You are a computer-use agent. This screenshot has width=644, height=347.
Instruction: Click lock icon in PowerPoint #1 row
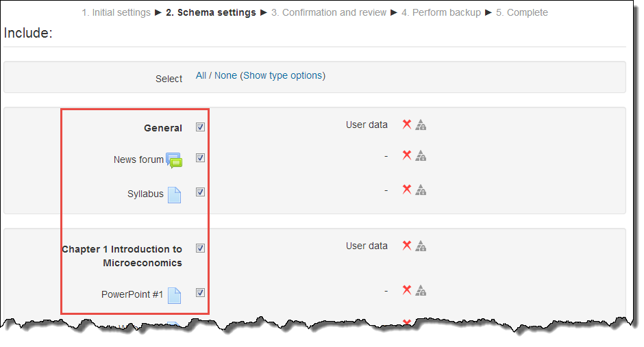pos(421,291)
